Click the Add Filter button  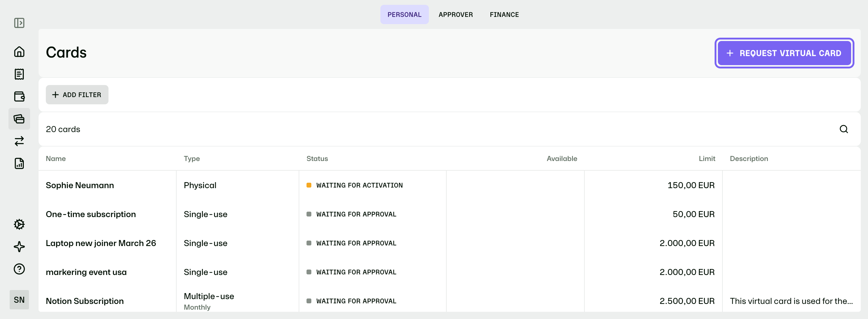pyautogui.click(x=77, y=95)
